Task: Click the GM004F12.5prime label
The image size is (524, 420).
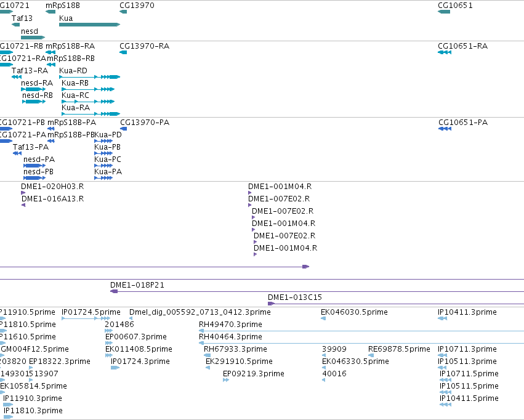Action: tap(34, 350)
